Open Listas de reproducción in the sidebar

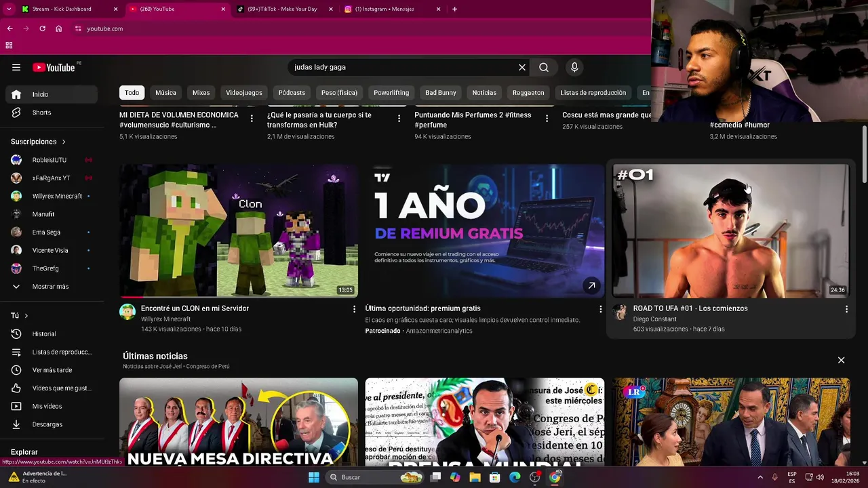53,352
